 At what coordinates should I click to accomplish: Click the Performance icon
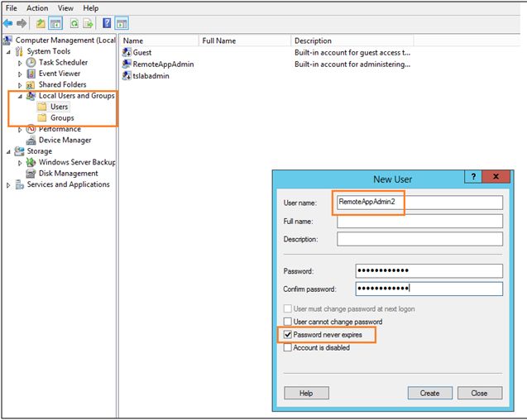(31, 129)
